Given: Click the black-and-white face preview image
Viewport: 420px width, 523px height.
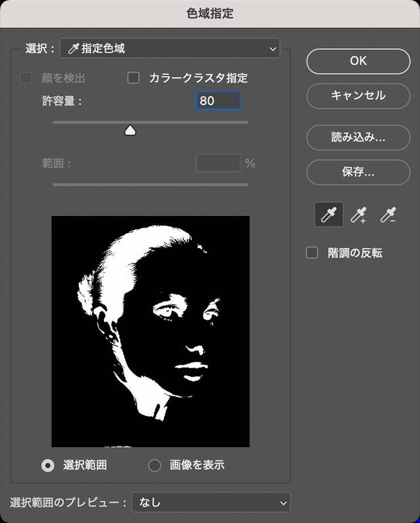Looking at the screenshot, I should 150,331.
